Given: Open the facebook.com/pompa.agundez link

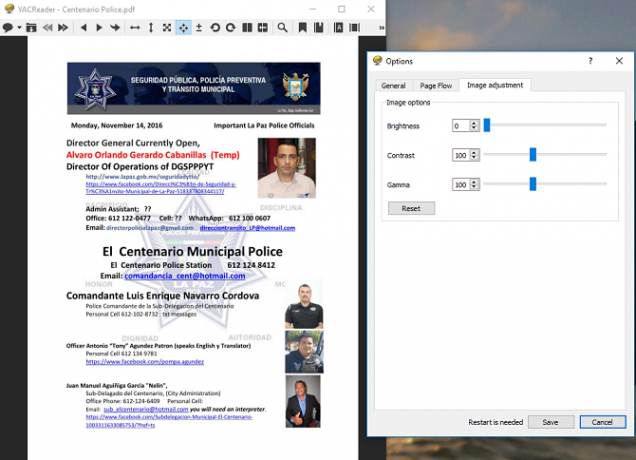Looking at the screenshot, I should click(x=145, y=361).
